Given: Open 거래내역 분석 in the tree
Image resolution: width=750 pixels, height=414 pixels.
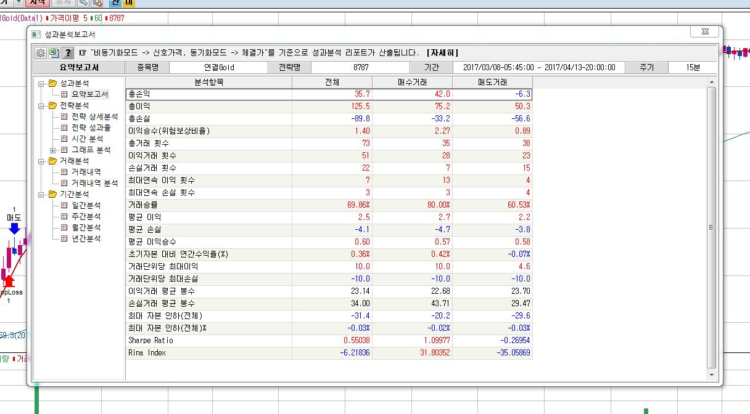Looking at the screenshot, I should pyautogui.click(x=94, y=183).
